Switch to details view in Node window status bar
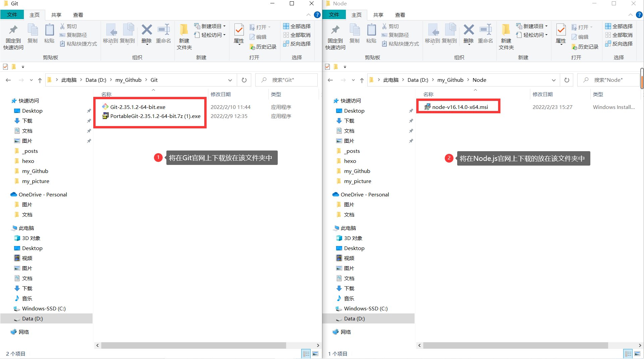 point(628,354)
